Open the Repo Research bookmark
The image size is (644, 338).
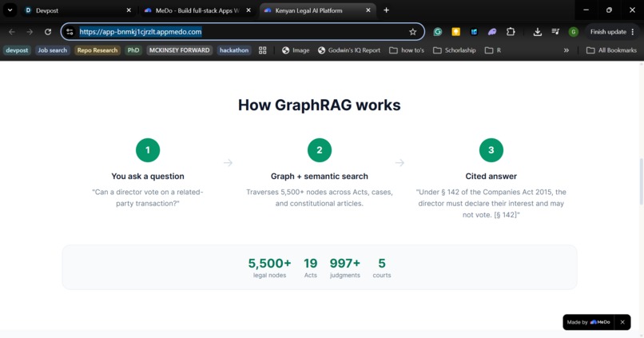pos(97,50)
